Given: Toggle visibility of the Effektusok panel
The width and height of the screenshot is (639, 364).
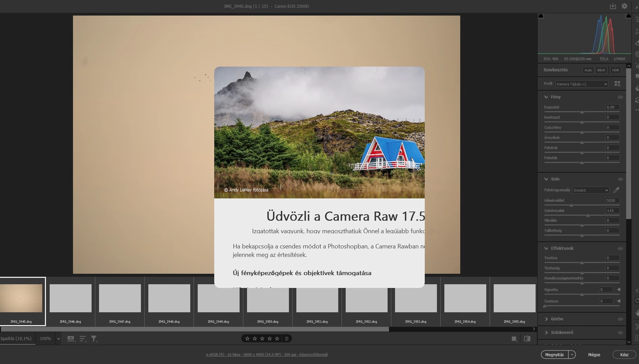Looking at the screenshot, I should (x=620, y=248).
